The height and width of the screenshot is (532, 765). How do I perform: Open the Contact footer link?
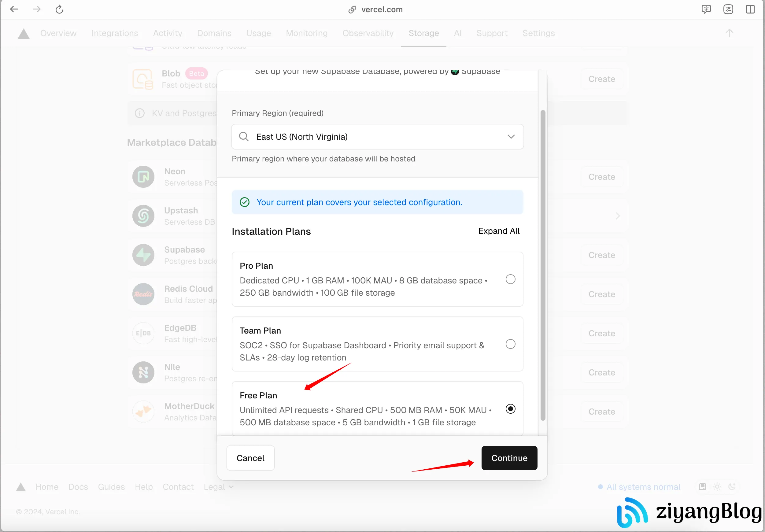[x=178, y=487]
